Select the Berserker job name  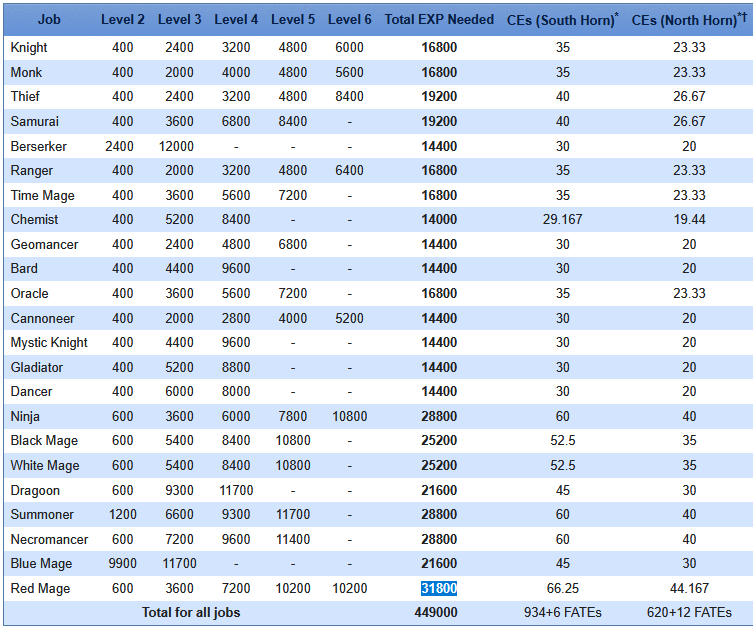click(38, 146)
